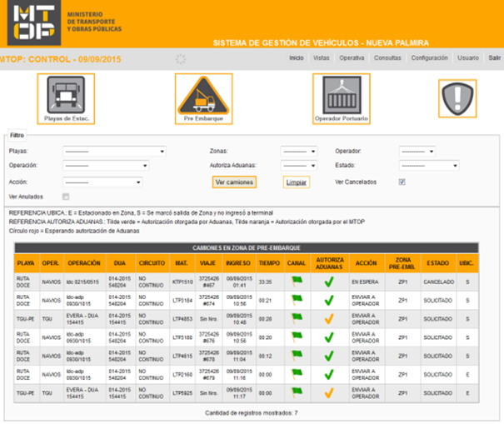Open the Autoriza Aduanas filter dropdown
The image size is (504, 424).
click(x=298, y=166)
